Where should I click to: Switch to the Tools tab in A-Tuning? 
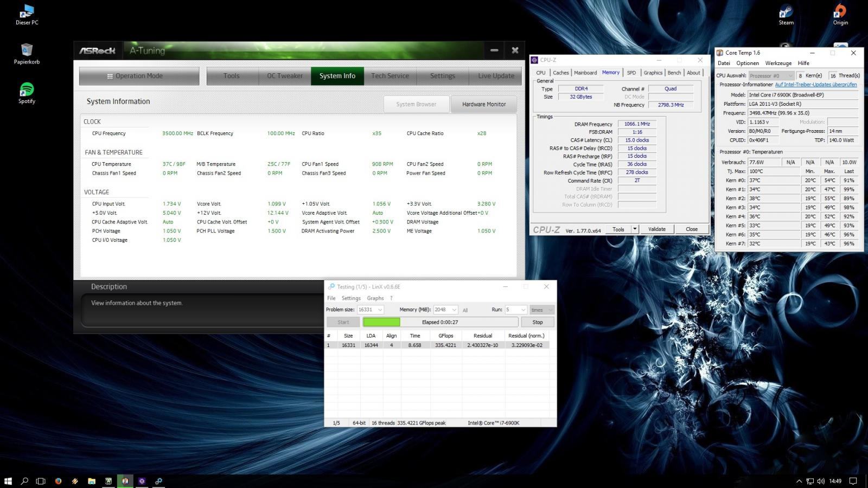[232, 76]
